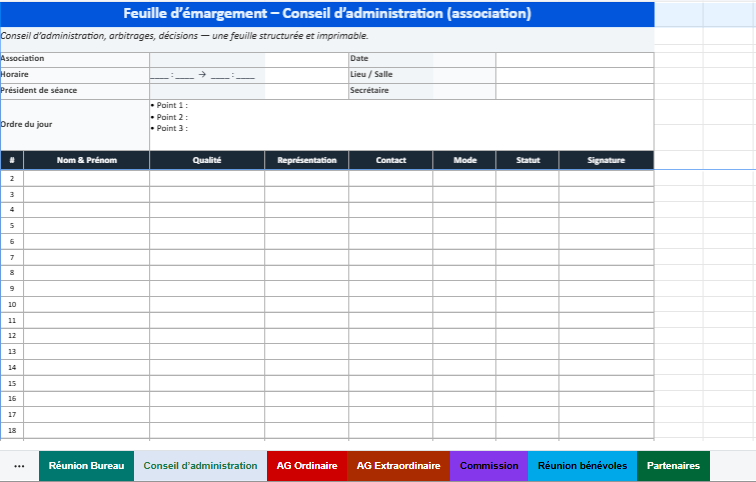This screenshot has height=482, width=756.
Task: Click the Ordre du jour points cell
Action: (x=400, y=124)
